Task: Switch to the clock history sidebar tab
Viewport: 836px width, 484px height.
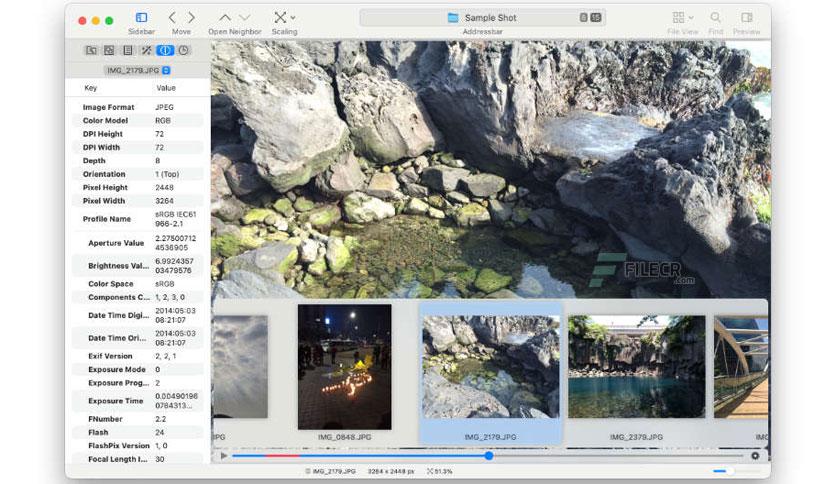Action: [183, 50]
